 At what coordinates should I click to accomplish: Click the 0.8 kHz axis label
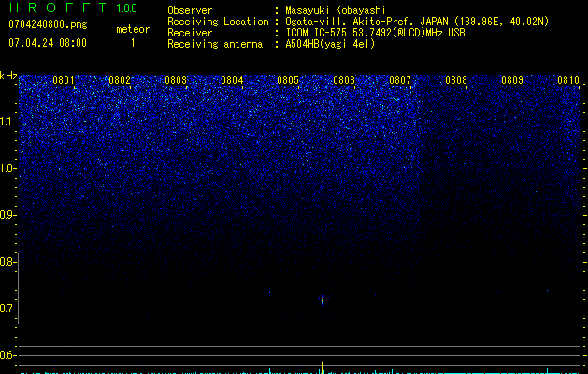[x=7, y=262]
